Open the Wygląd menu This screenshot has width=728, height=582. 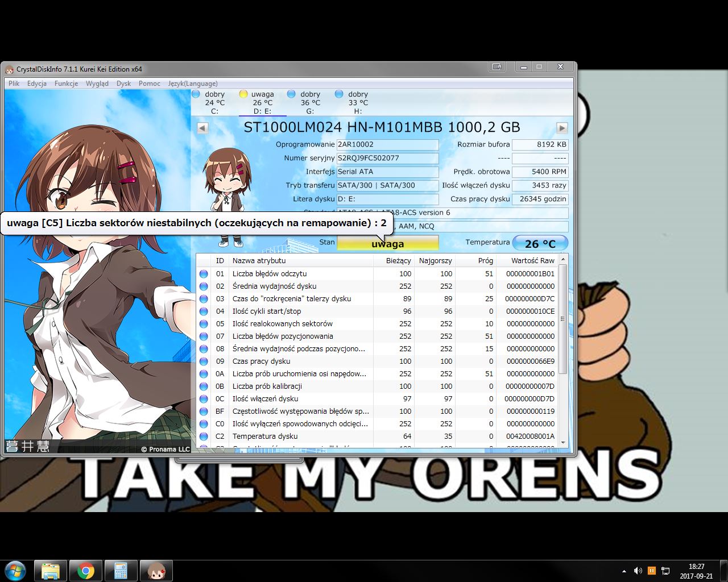97,84
